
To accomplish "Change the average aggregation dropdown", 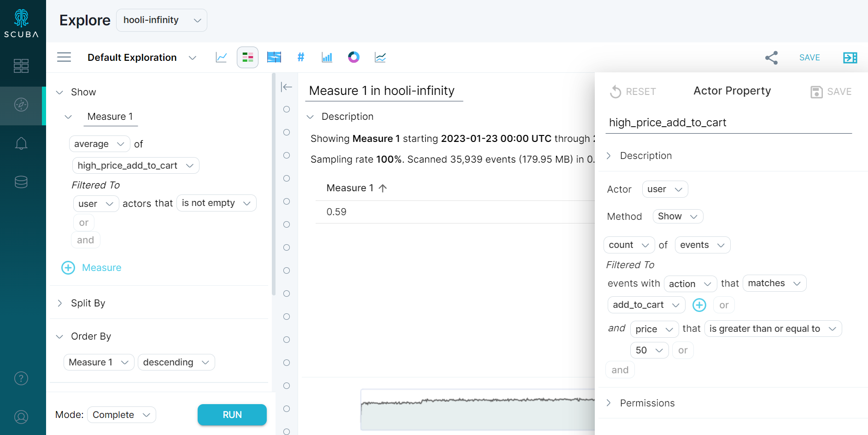I will [x=100, y=144].
